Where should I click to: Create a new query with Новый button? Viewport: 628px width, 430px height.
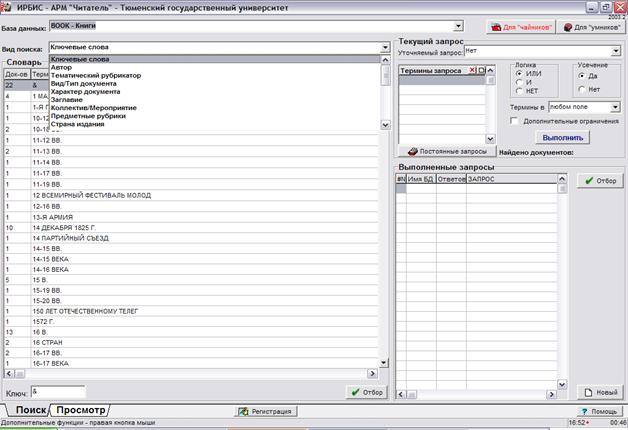600,392
